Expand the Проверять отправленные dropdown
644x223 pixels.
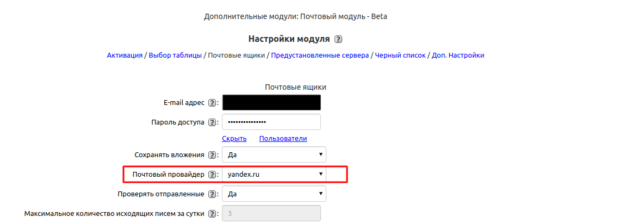pos(274,194)
